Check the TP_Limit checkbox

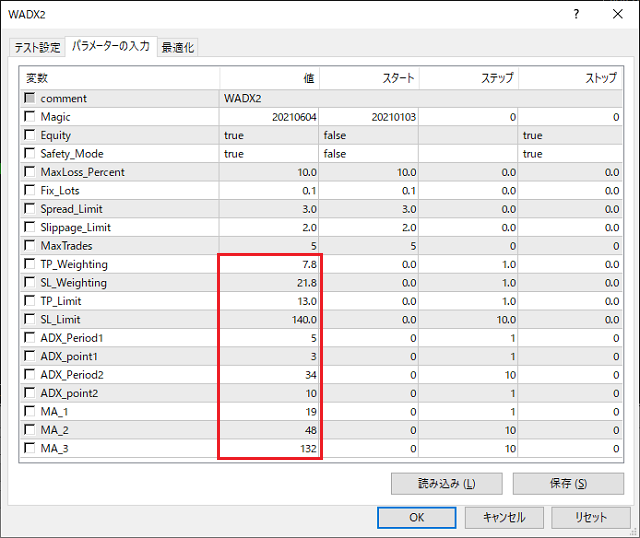click(x=30, y=300)
